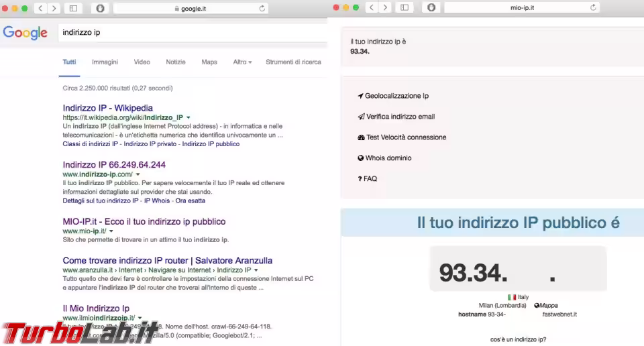
Task: Click the 'hostname 93-34-' text
Action: [482, 314]
